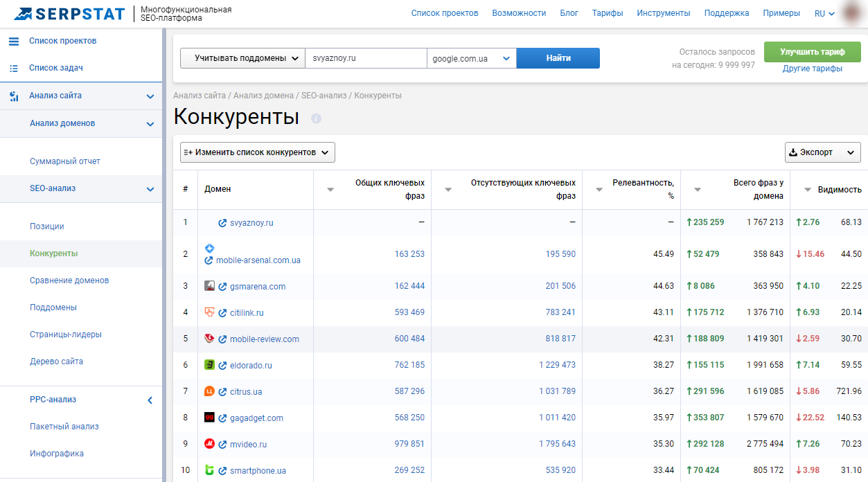868x482 pixels.
Task: Click the domain input field with svyaznoy.ru
Action: coord(366,58)
